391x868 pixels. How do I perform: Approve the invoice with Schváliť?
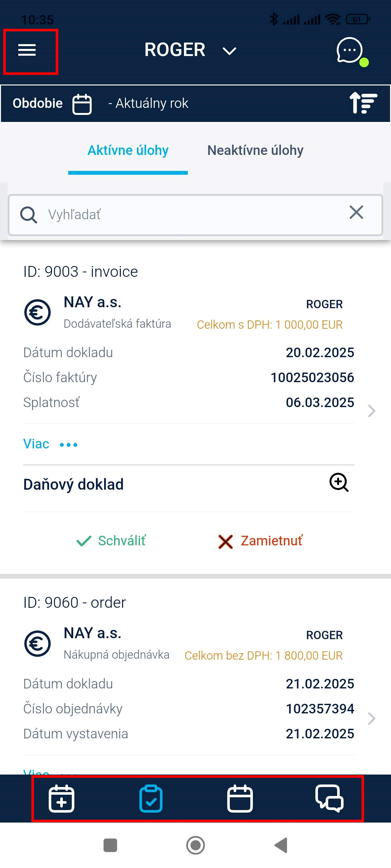pyautogui.click(x=111, y=541)
